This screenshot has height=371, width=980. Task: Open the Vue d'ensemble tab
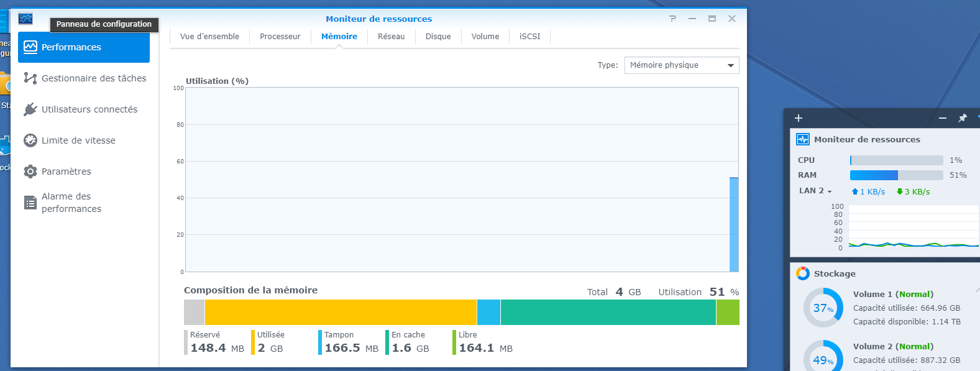click(x=209, y=37)
